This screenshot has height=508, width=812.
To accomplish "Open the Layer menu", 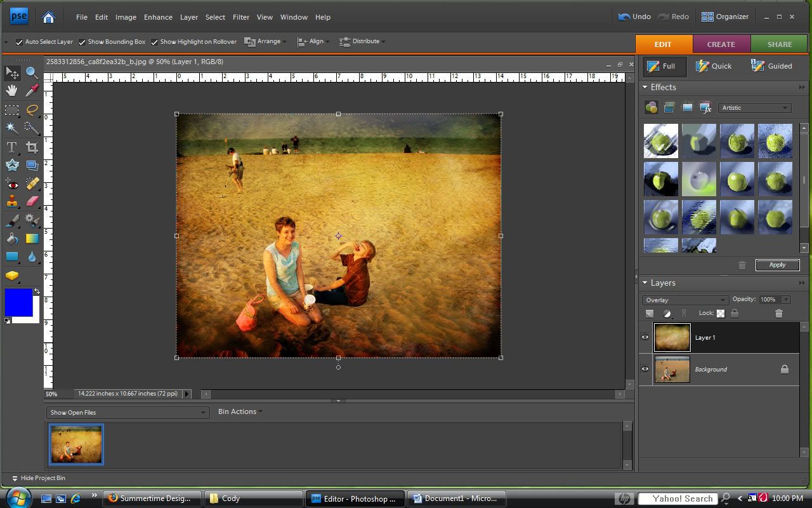I will tap(189, 17).
